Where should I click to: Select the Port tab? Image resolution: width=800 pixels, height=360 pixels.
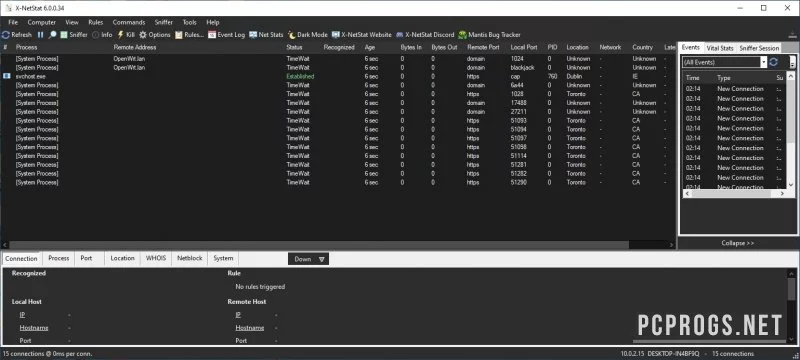coord(86,258)
